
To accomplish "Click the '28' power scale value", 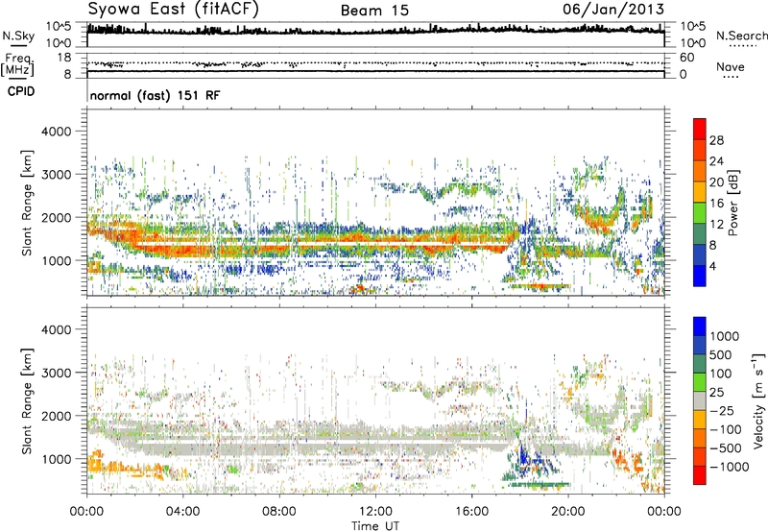I will tap(716, 140).
